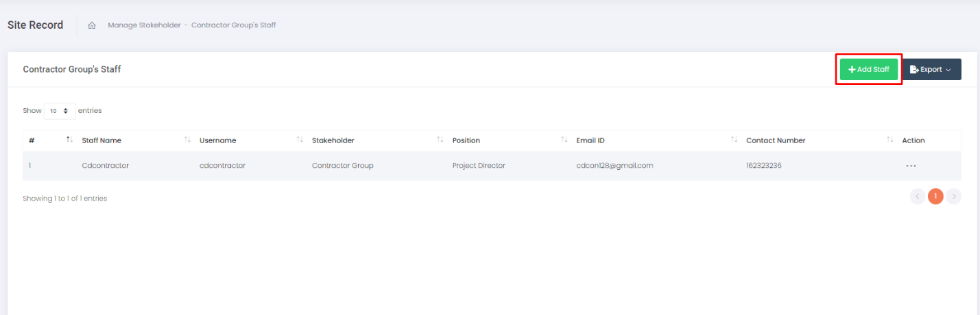Image resolution: width=980 pixels, height=315 pixels.
Task: Sort by Staff Name column arrows
Action: [x=187, y=140]
